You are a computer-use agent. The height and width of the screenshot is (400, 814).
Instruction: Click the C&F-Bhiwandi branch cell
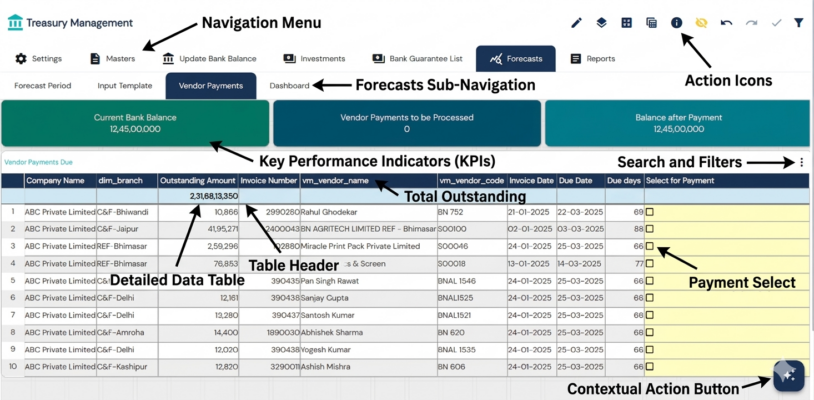[x=127, y=212]
